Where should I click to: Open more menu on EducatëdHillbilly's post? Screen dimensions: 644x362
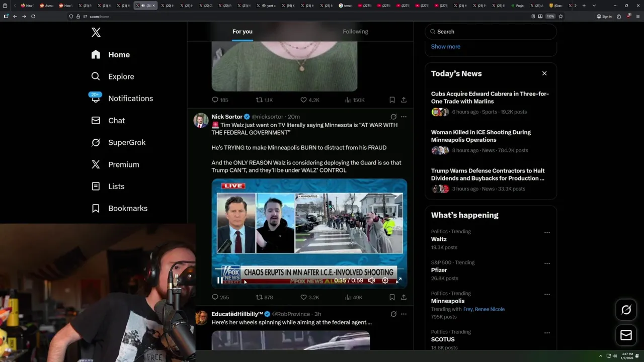(404, 314)
